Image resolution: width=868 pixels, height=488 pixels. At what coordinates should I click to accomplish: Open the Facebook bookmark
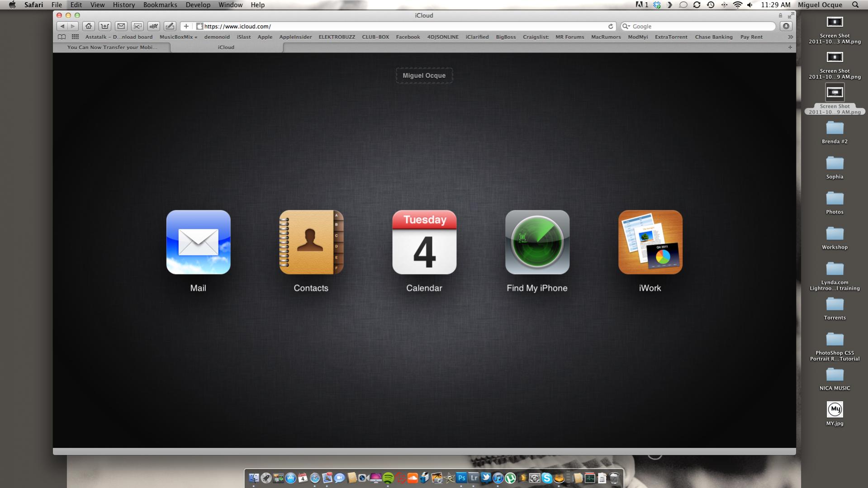(408, 37)
